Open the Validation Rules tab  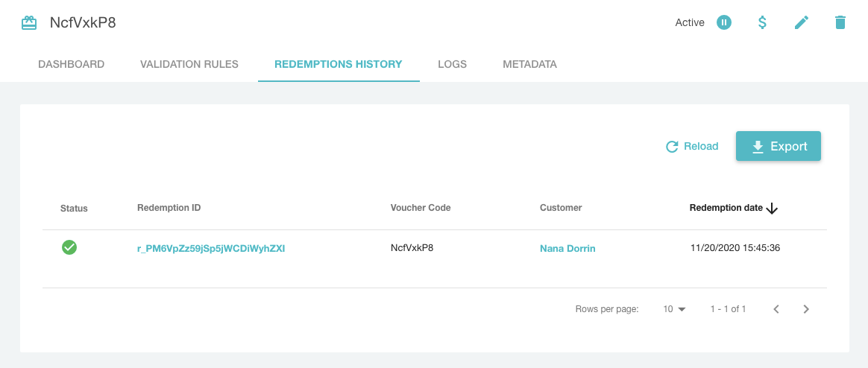(x=189, y=64)
